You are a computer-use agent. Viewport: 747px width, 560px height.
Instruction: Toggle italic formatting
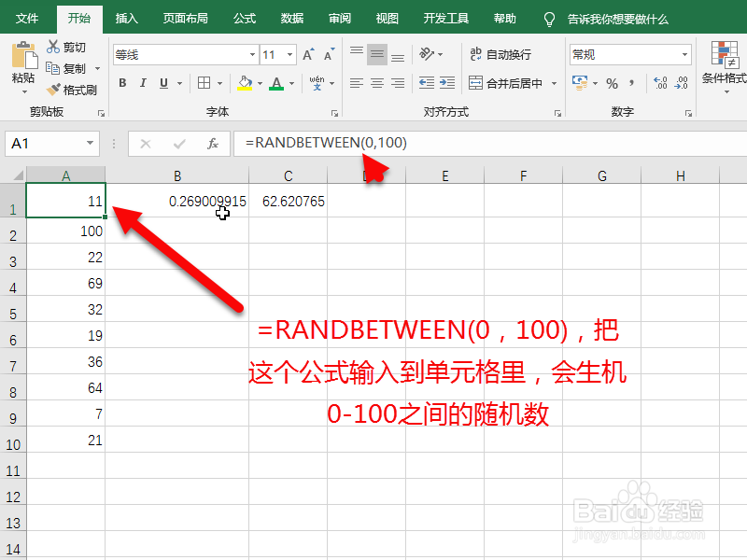[x=142, y=83]
